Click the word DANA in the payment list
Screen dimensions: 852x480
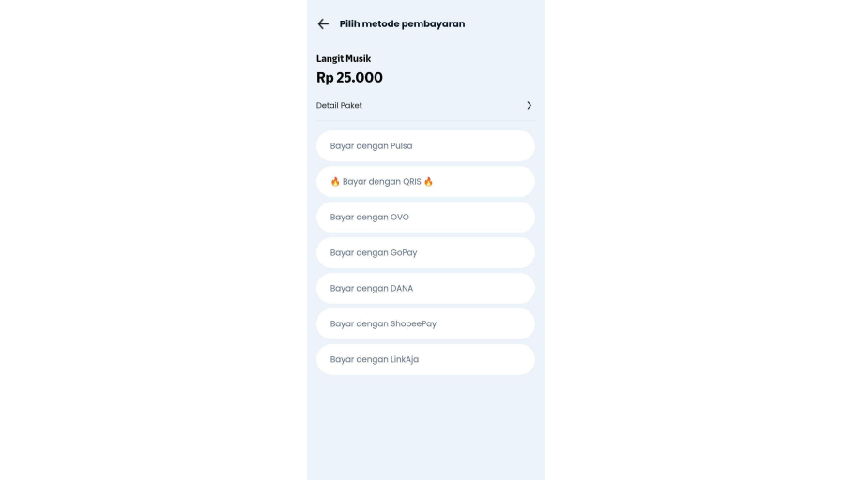(402, 288)
